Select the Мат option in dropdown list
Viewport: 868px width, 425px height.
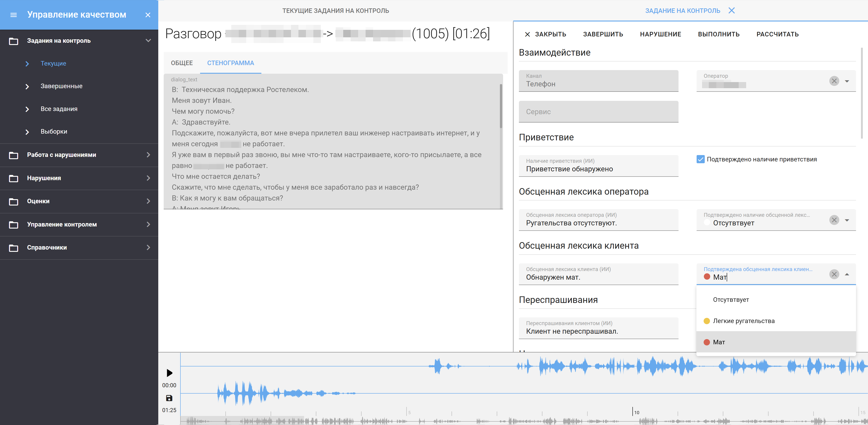[719, 342]
